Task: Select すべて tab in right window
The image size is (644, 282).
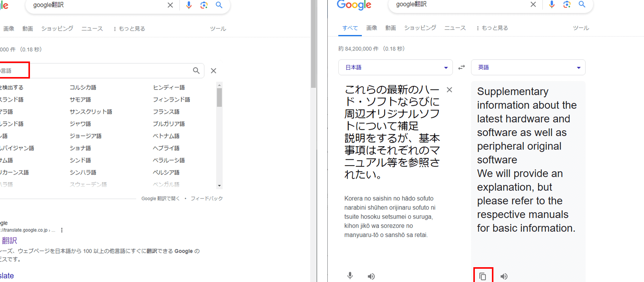Action: [350, 28]
